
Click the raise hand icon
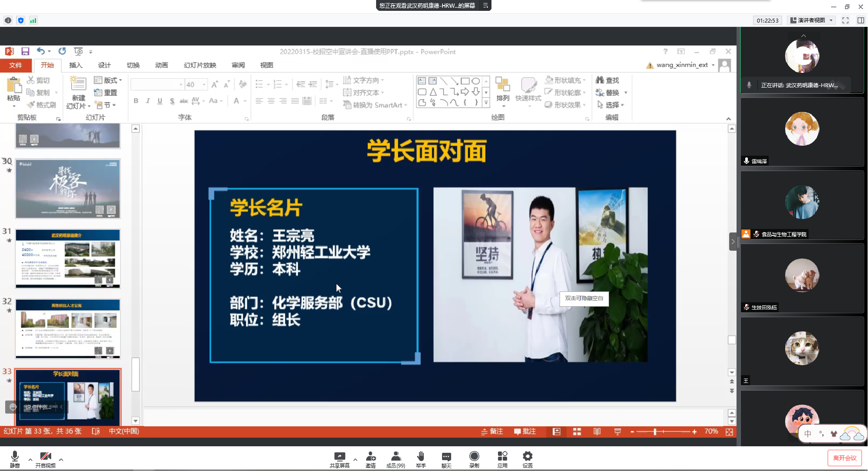coord(420,457)
